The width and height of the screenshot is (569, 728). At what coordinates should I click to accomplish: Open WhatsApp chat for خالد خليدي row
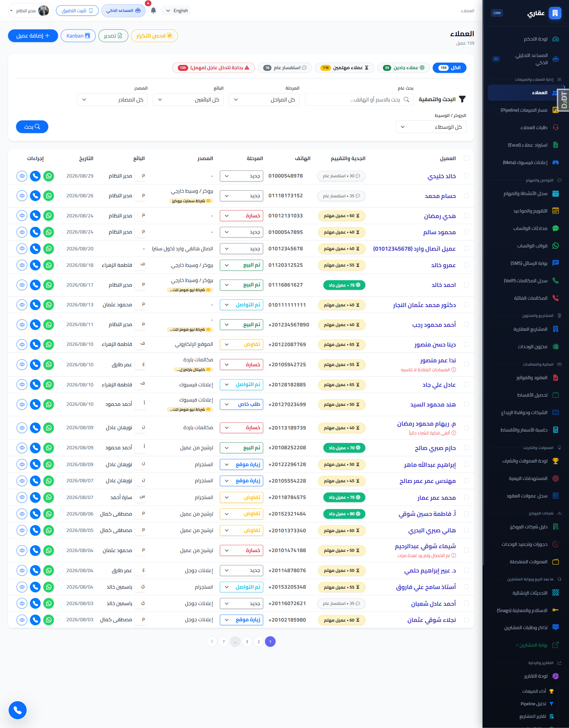(x=49, y=176)
